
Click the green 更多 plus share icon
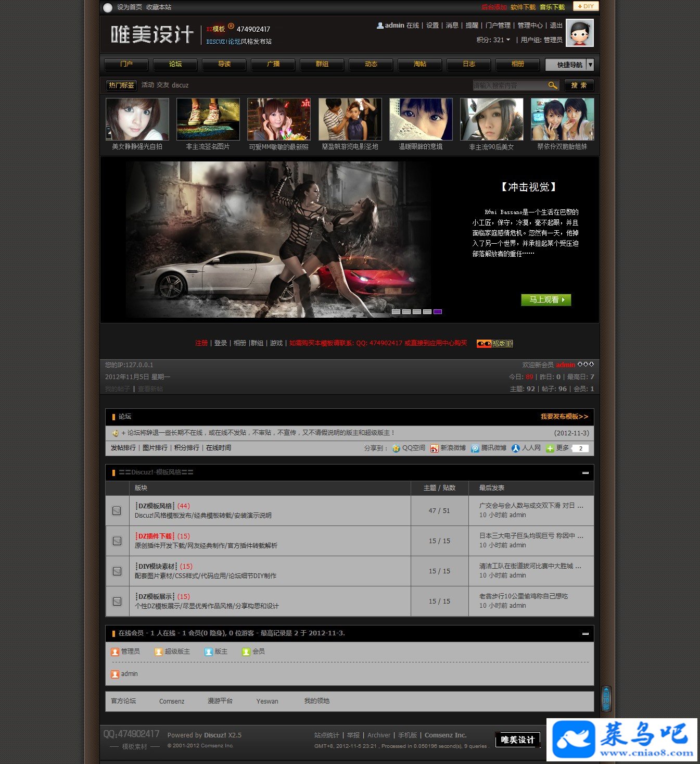(x=550, y=448)
